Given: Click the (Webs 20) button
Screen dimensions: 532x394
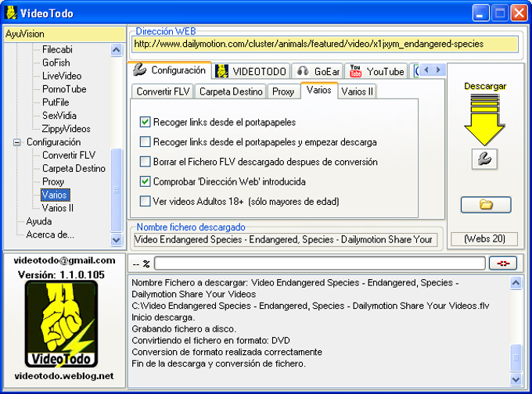Looking at the screenshot, I should tap(484, 239).
